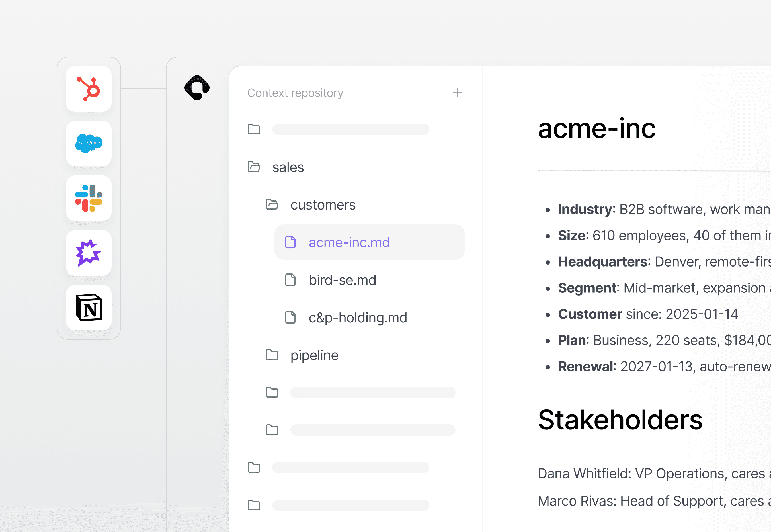The image size is (771, 532).
Task: Click the customers folder icon
Action: click(x=272, y=204)
